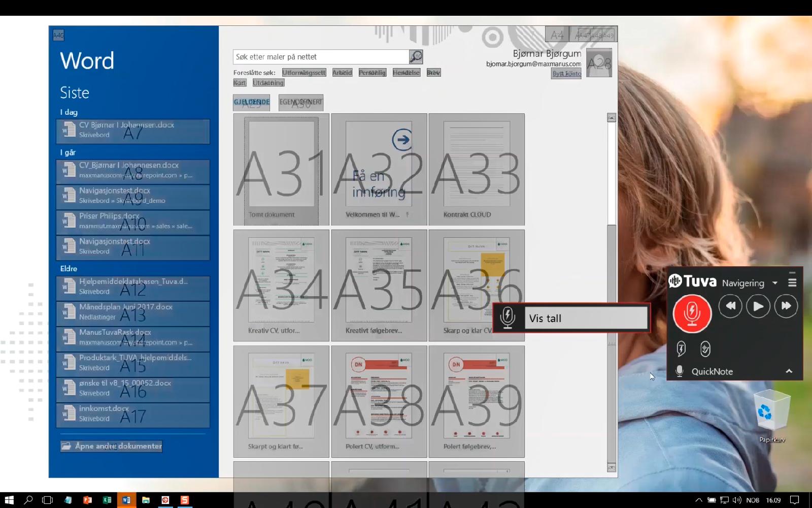Open the Windows Start menu
812x508 pixels.
[x=9, y=500]
